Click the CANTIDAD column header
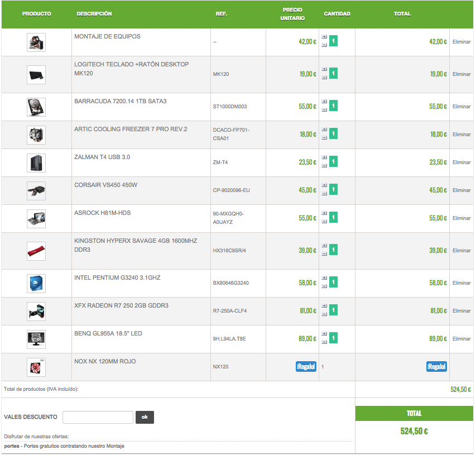The image size is (476, 455). tap(337, 14)
